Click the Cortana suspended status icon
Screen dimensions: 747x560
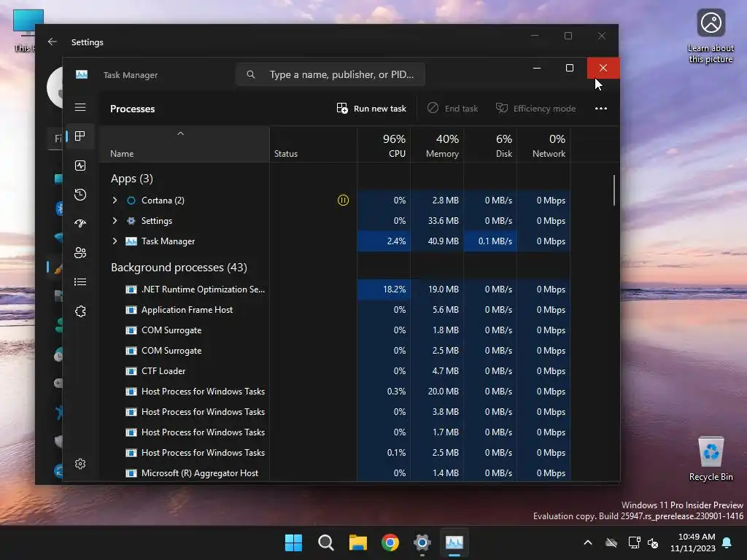(x=343, y=200)
